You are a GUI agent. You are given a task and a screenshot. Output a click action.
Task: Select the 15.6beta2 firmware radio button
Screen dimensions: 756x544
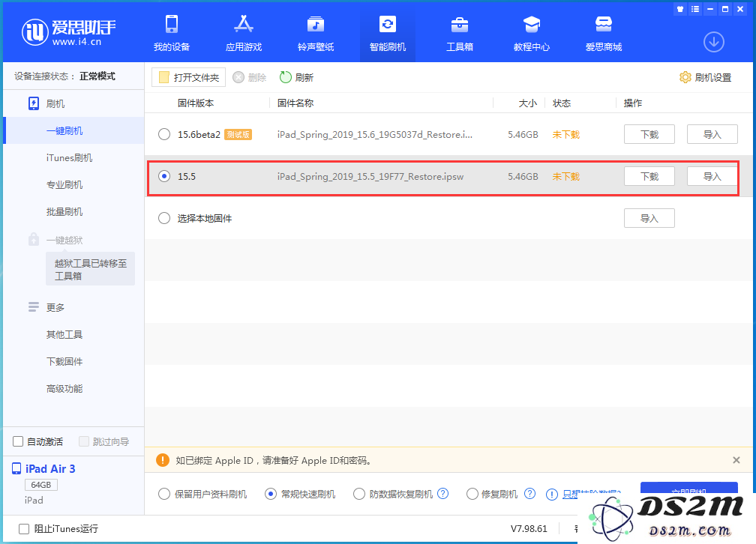pyautogui.click(x=164, y=134)
